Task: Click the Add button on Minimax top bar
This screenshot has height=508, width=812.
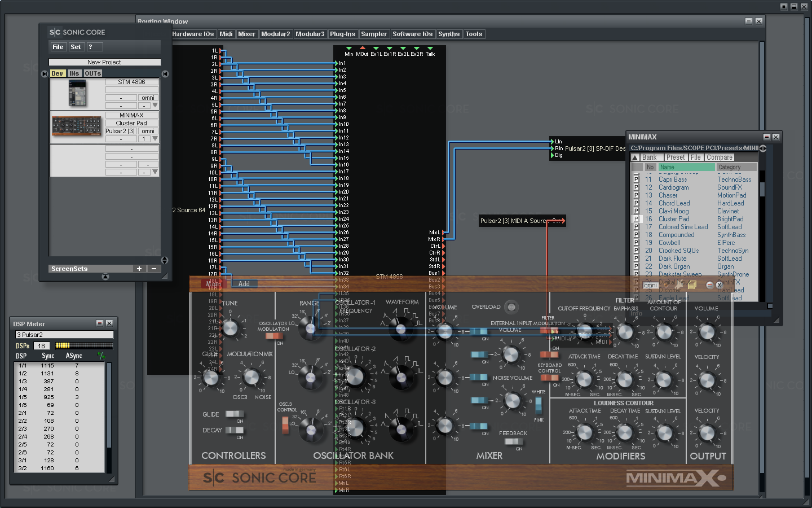Action: 244,284
